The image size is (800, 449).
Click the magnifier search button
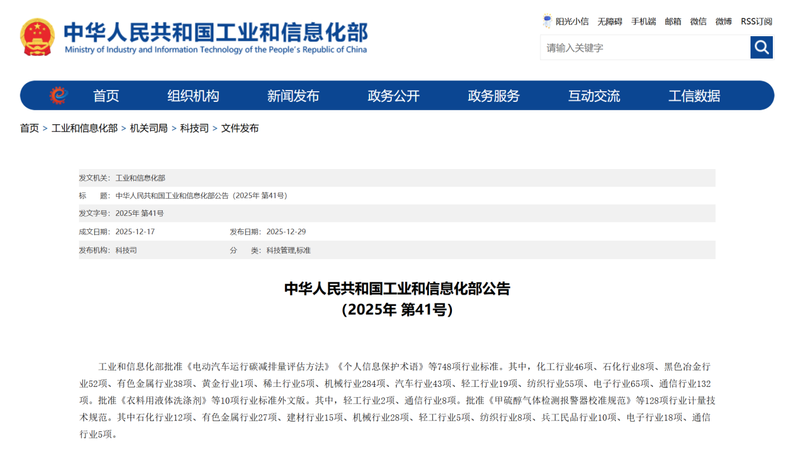(x=761, y=47)
